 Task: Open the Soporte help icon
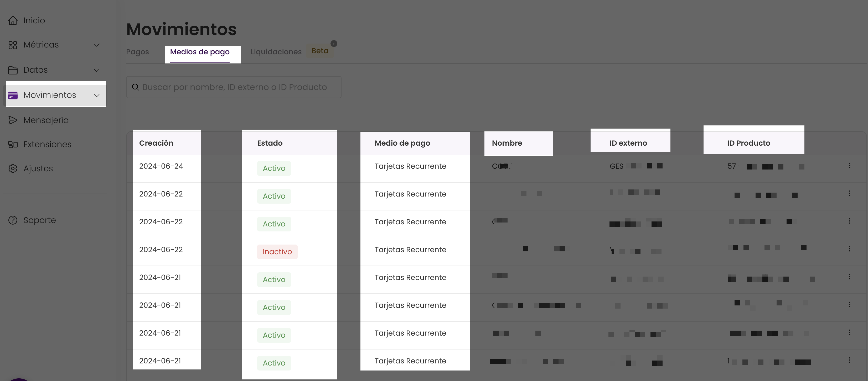pyautogui.click(x=13, y=220)
